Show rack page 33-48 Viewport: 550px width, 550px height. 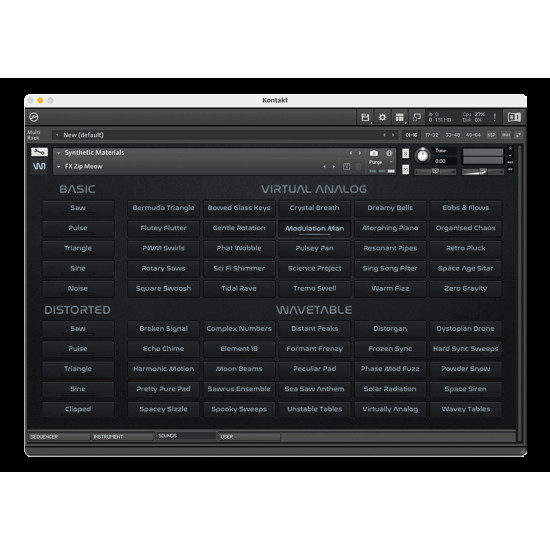(452, 135)
